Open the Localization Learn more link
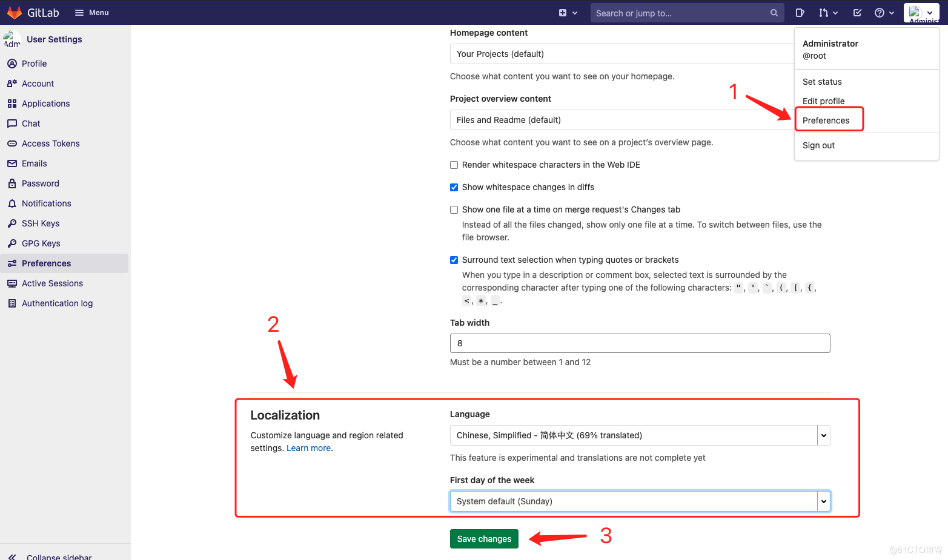This screenshot has width=948, height=560. pos(308,448)
